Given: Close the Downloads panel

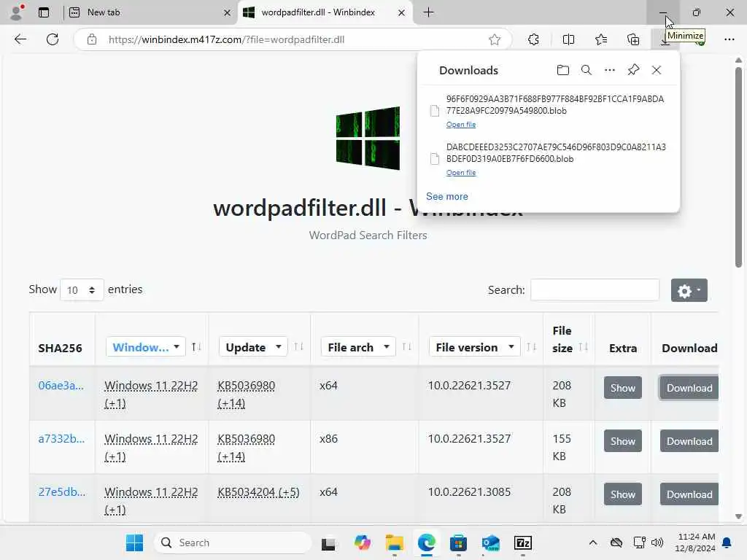Looking at the screenshot, I should [x=657, y=70].
